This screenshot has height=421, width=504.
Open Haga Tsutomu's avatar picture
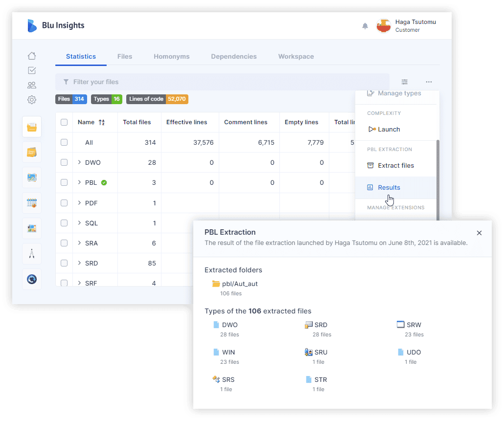pyautogui.click(x=384, y=26)
